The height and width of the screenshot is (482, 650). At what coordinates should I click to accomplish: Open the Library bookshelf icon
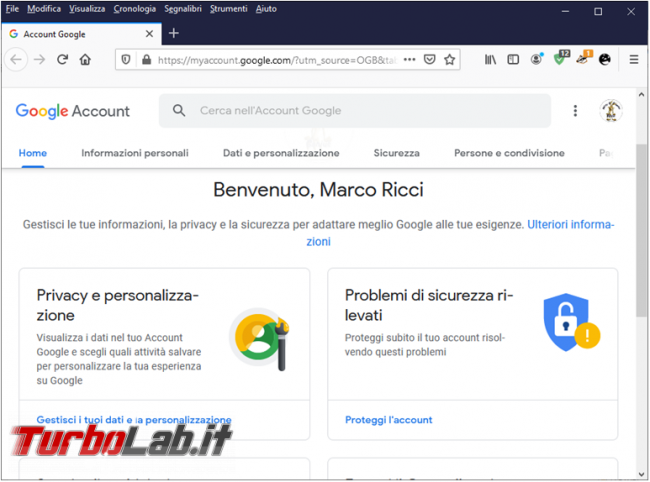pos(490,60)
